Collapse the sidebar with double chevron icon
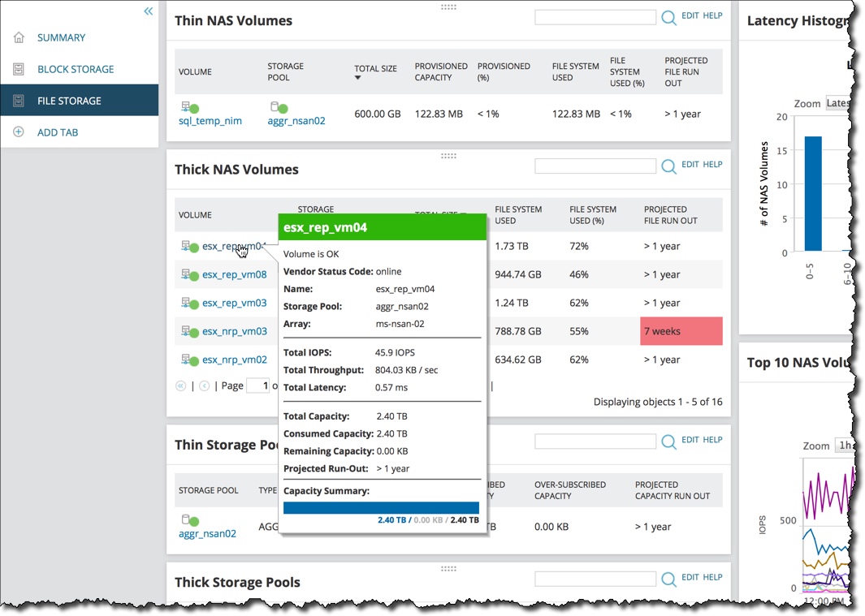Screen dimensions: 865x616 point(149,11)
